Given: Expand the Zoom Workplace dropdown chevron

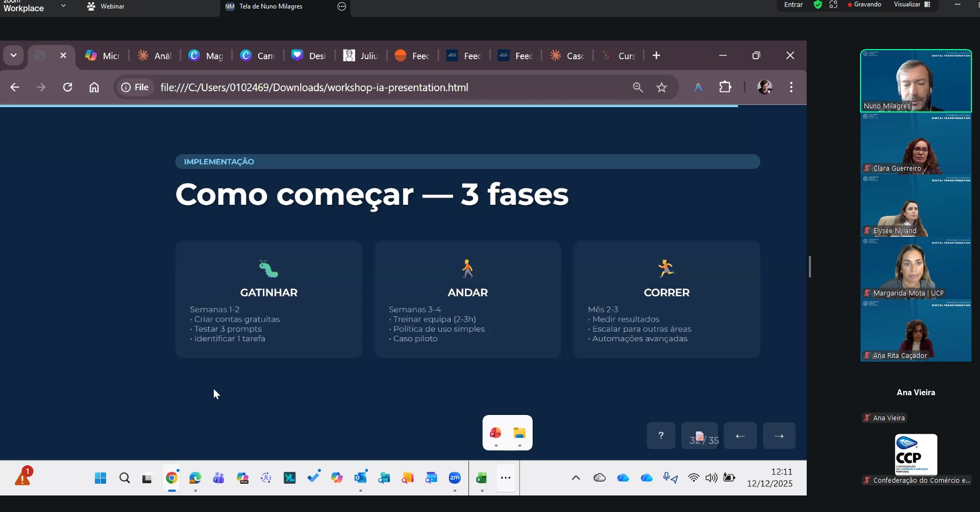Looking at the screenshot, I should point(63,6).
